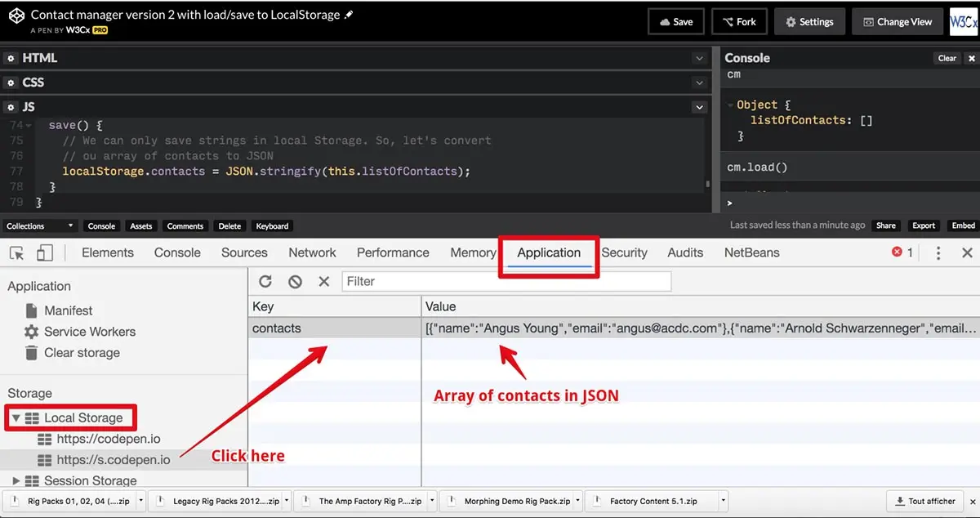
Task: Open W3Cx user avatar
Action: point(964,22)
